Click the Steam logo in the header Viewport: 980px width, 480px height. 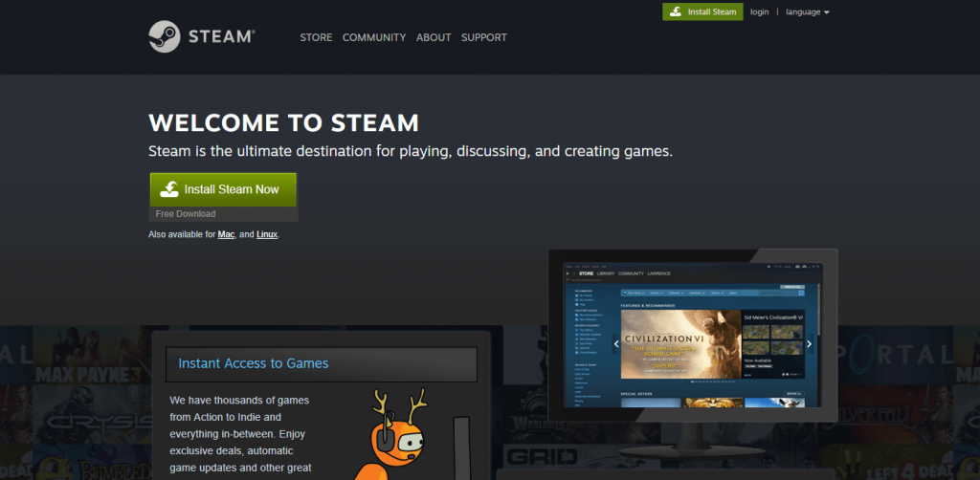(202, 37)
